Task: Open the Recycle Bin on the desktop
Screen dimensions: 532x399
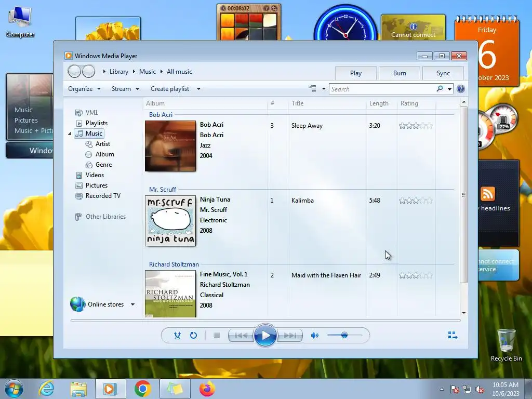Action: [x=506, y=345]
